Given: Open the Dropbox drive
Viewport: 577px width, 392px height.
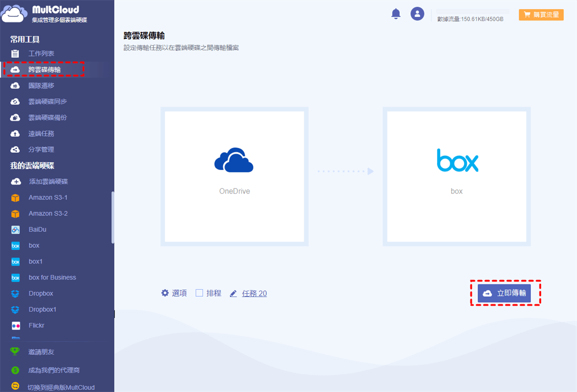Looking at the screenshot, I should (41, 294).
